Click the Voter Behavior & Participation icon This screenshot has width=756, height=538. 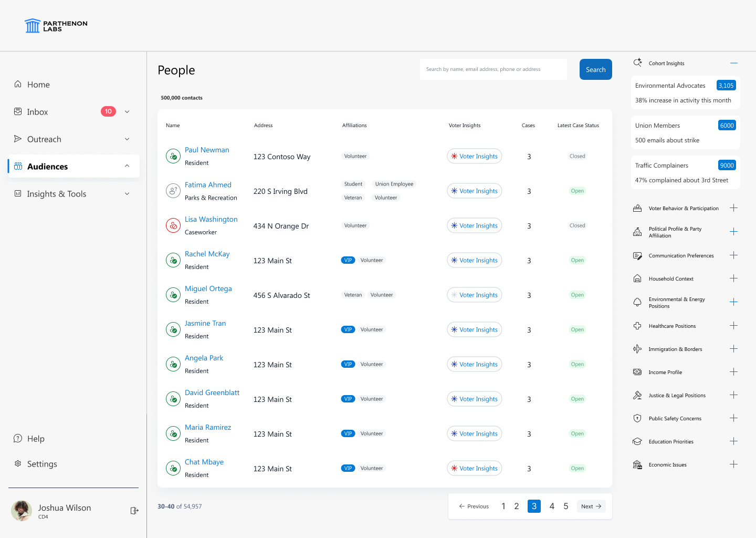637,208
